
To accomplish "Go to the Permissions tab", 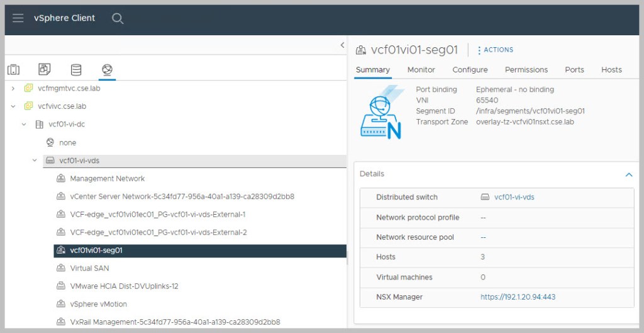I will coord(526,70).
